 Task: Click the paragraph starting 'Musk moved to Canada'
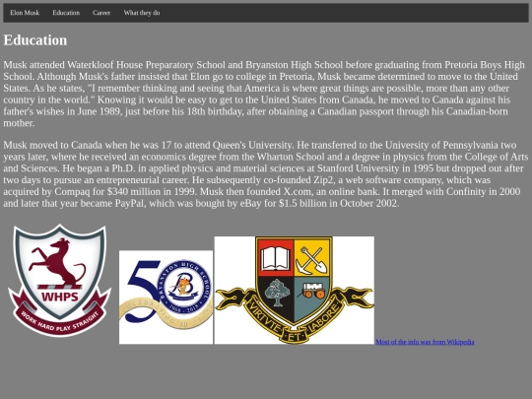tap(266, 174)
